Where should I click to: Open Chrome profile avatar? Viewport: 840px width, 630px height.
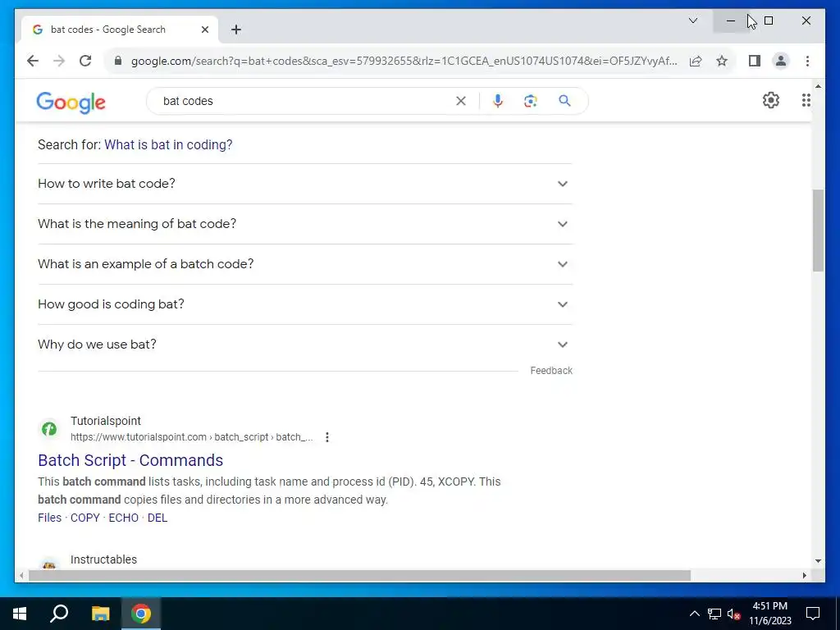(x=781, y=61)
